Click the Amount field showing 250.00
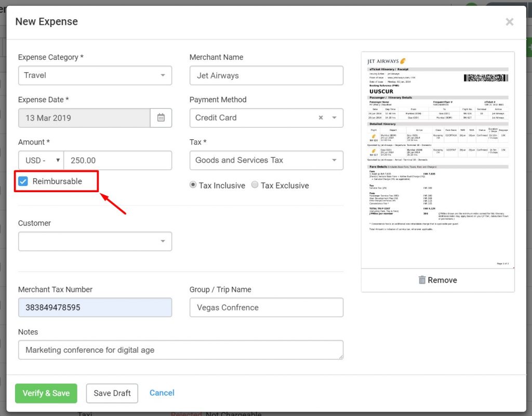Screen dimensions: 532x416 coord(117,160)
